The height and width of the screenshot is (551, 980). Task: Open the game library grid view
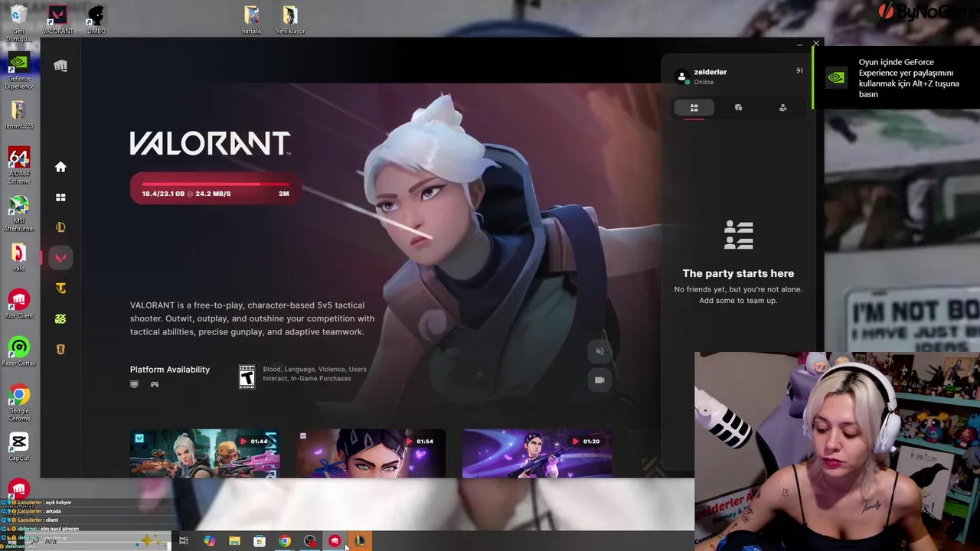tap(60, 197)
